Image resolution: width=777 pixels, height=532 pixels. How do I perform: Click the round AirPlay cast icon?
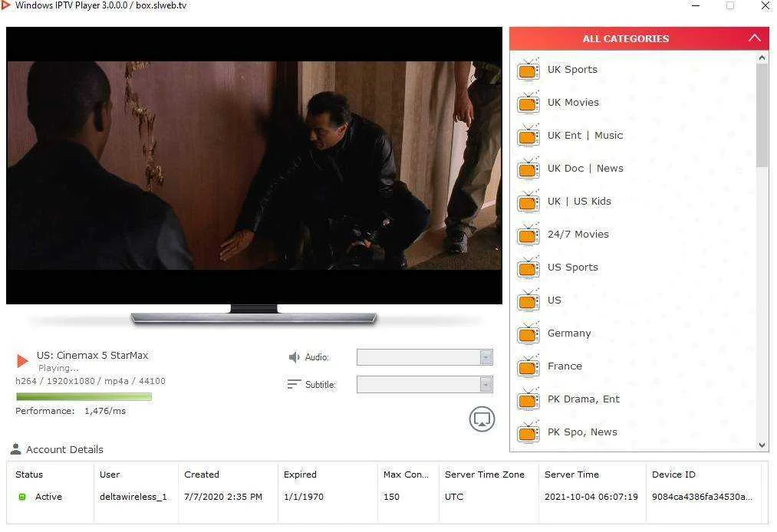482,419
